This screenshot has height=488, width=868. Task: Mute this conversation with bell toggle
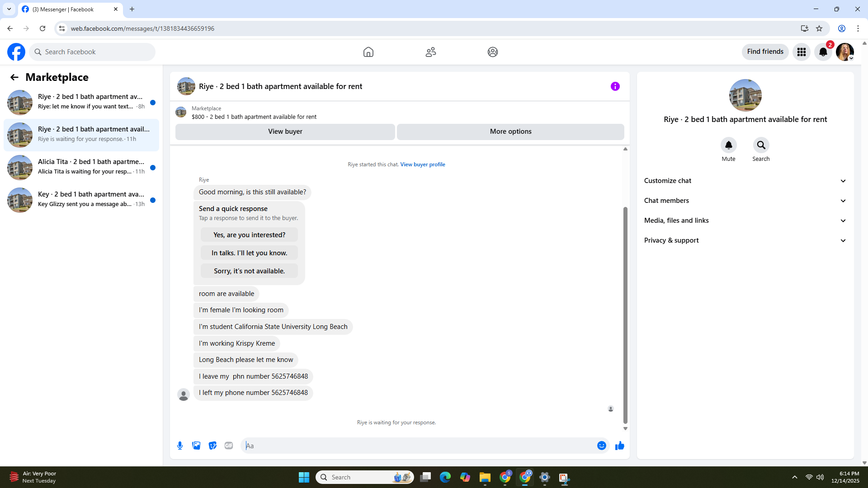[728, 145]
